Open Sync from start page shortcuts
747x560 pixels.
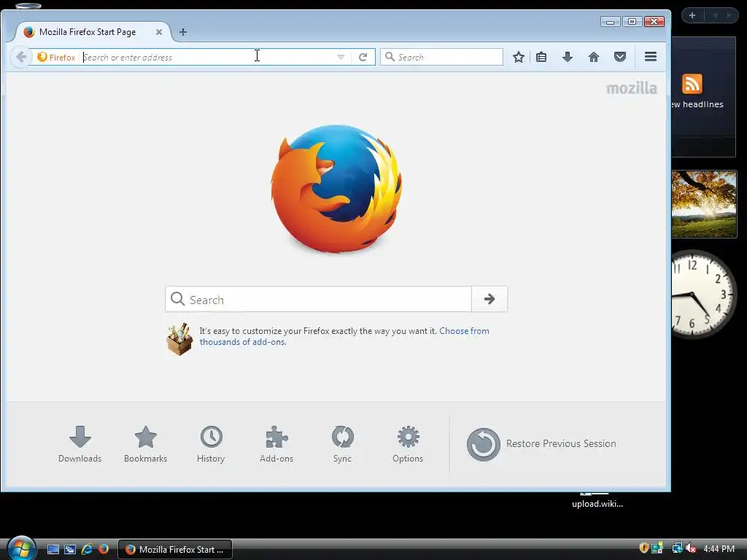pos(342,444)
